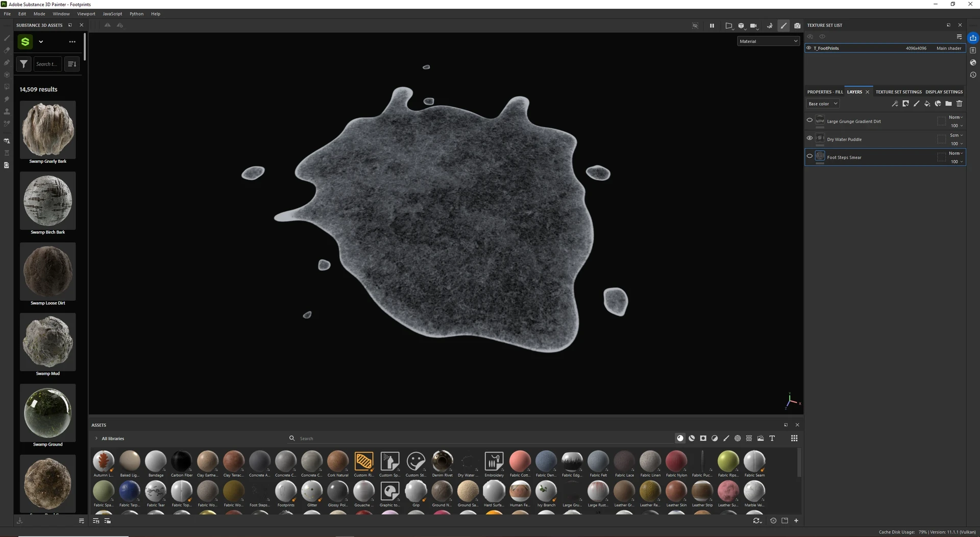Open the camera selection dropdown in viewport toolbar
980x537 pixels.
pyautogui.click(x=754, y=26)
